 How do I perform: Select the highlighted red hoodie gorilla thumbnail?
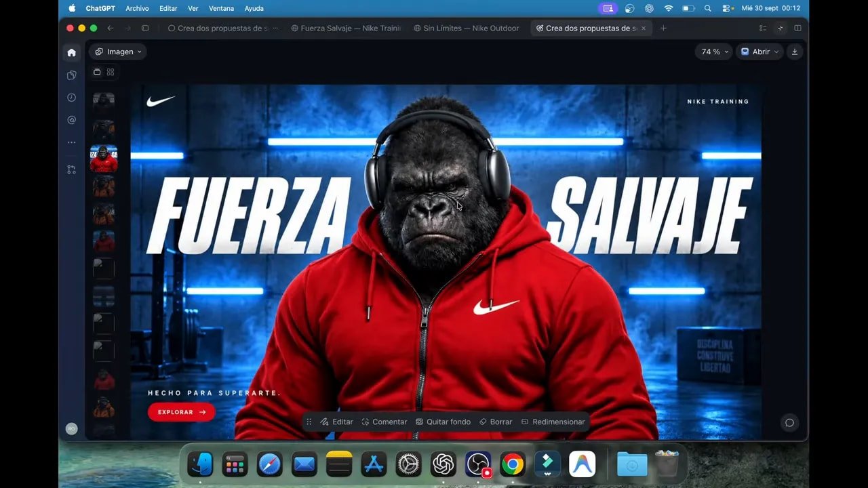104,158
